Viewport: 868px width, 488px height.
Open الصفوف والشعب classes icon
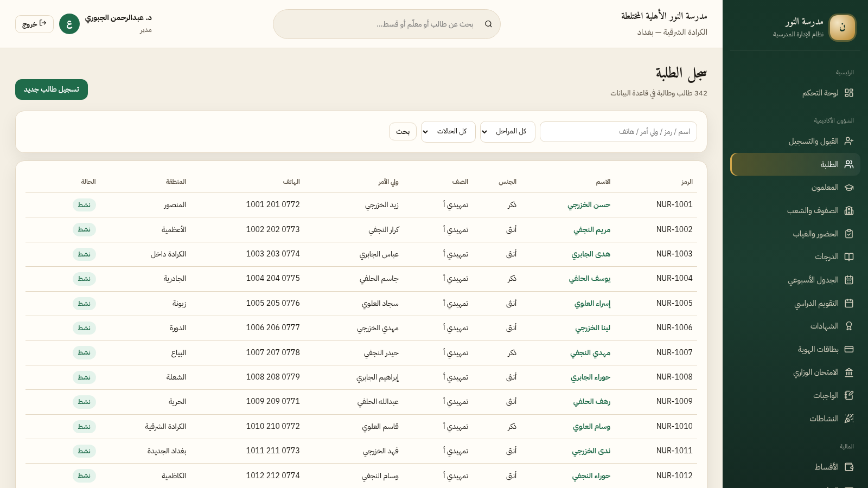click(x=849, y=210)
